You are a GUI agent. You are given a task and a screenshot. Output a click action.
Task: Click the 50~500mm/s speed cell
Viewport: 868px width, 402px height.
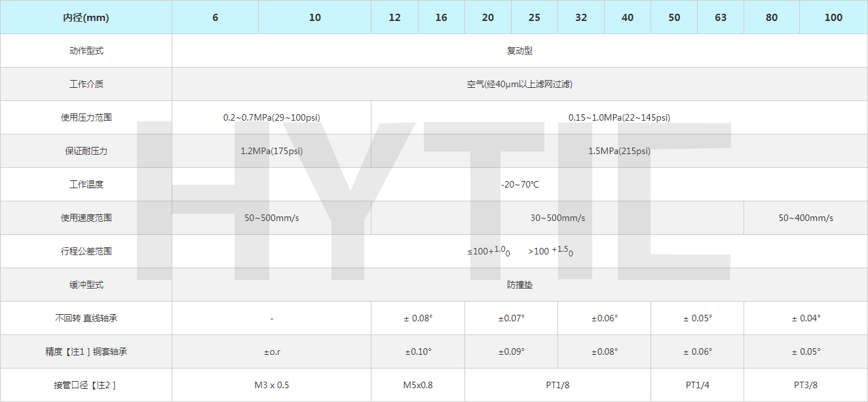point(272,218)
